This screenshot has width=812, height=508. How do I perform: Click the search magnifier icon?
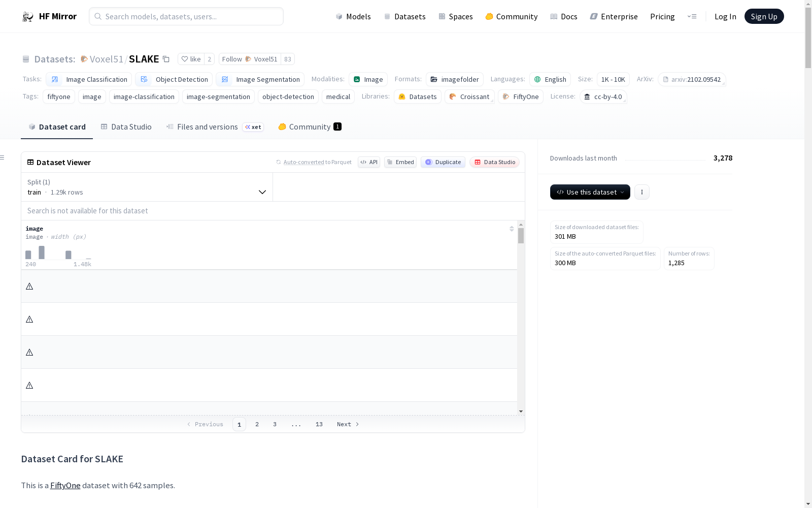[x=98, y=16]
